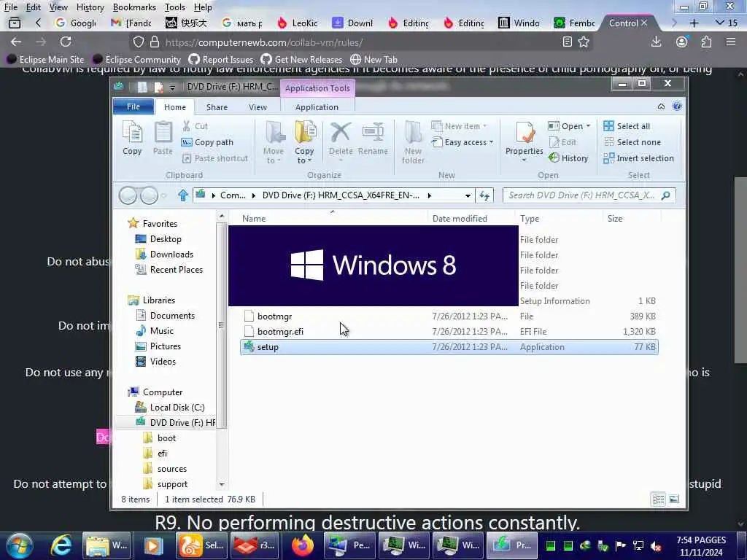Sort by the Type column header
This screenshot has height=560, width=747.
point(530,219)
